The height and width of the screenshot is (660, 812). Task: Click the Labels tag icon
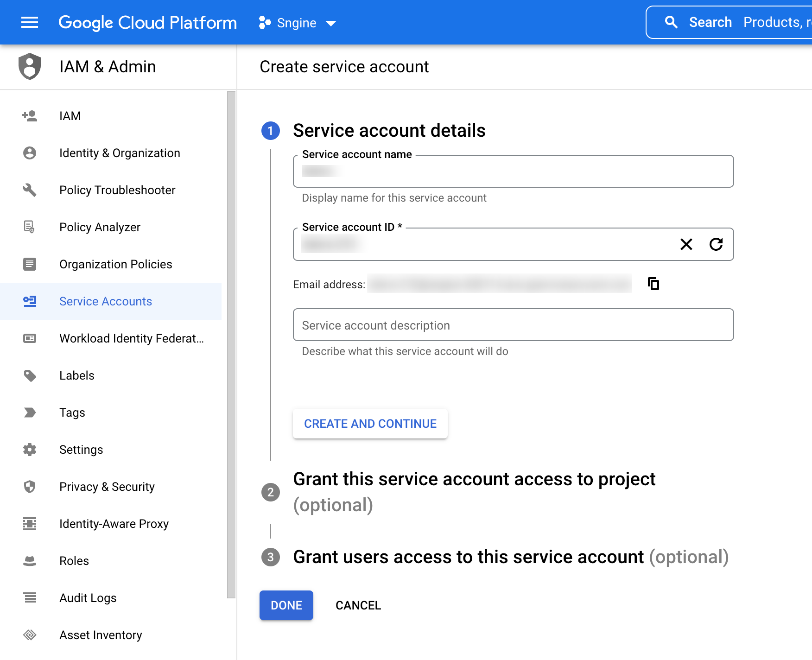(30, 375)
